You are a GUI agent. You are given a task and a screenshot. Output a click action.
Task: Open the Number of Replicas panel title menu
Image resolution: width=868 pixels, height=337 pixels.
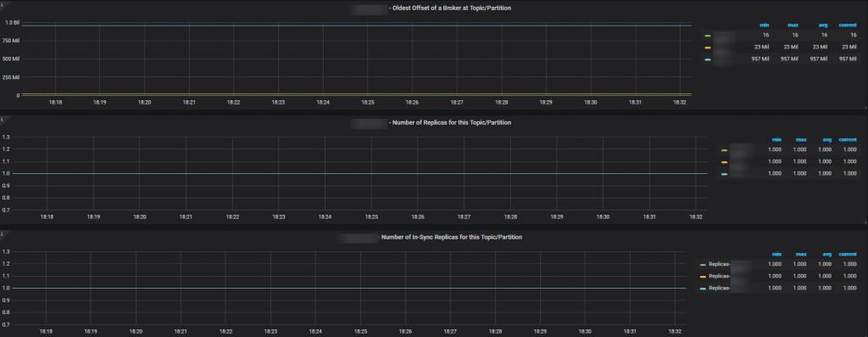[x=430, y=122]
